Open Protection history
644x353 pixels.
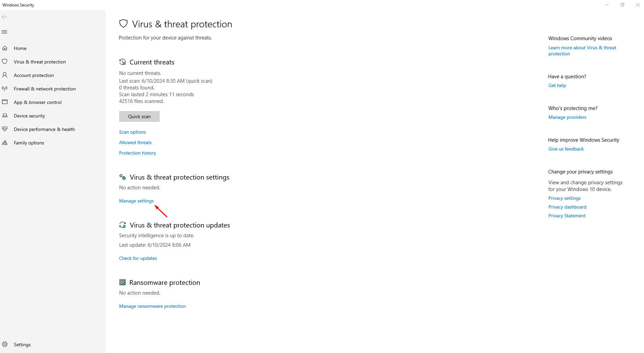pos(138,153)
